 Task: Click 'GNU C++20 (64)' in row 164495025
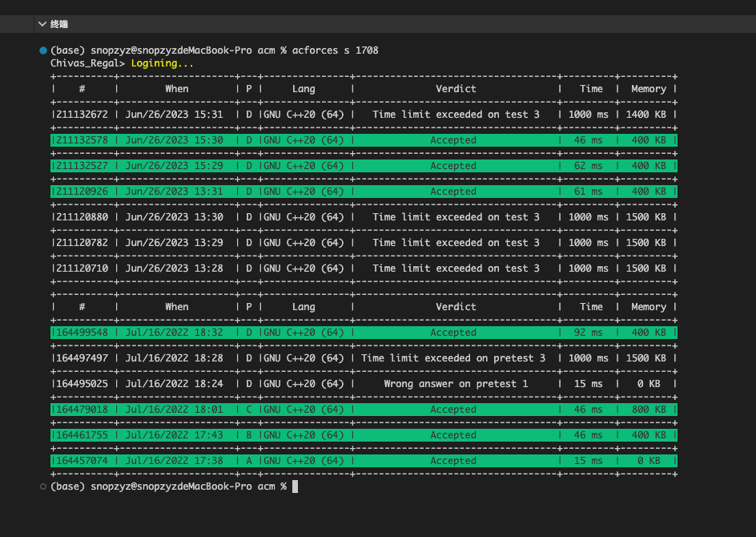304,384
